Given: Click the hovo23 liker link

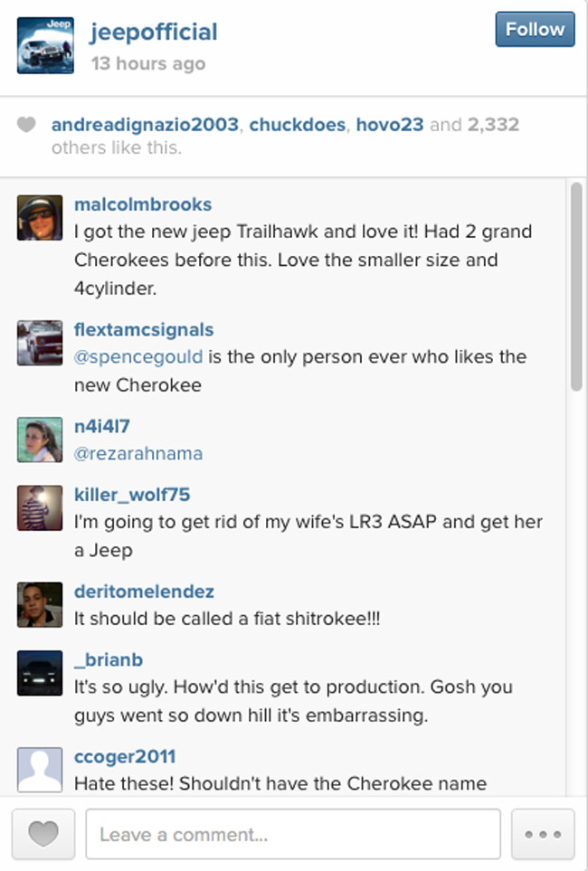Looking at the screenshot, I should 390,125.
